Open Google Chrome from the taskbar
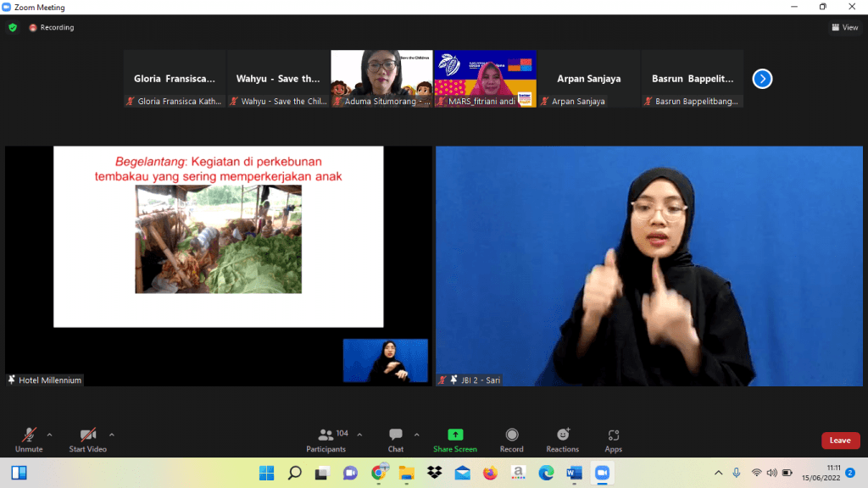The height and width of the screenshot is (488, 868). (379, 473)
